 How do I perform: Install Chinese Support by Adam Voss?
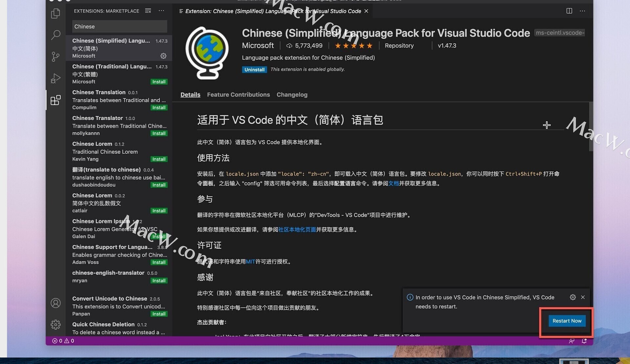[159, 262]
